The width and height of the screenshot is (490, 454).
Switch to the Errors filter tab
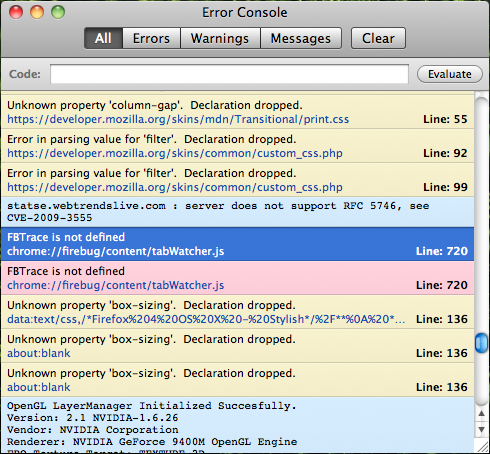[x=151, y=38]
